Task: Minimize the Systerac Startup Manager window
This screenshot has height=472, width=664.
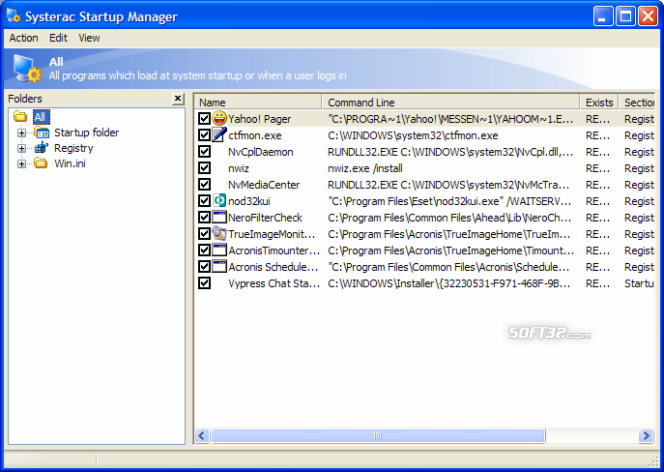Action: [603, 16]
